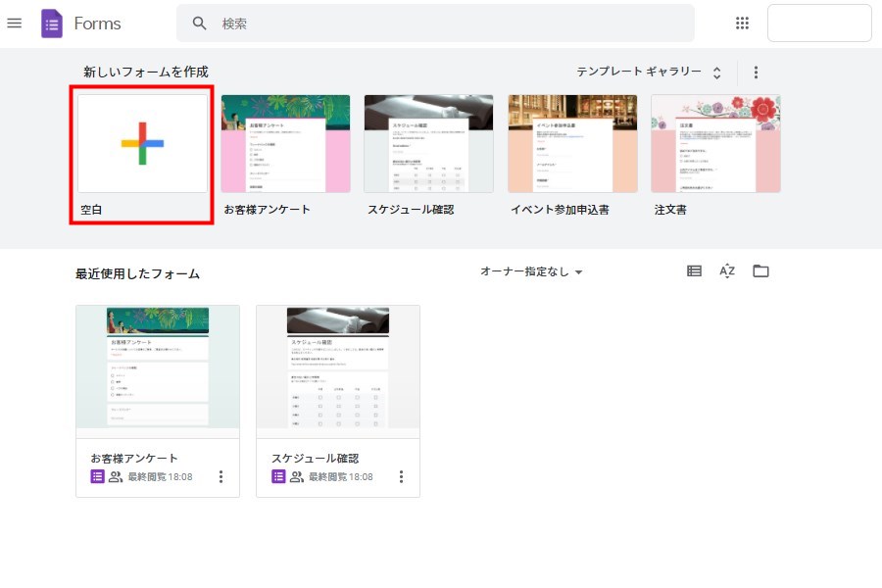Image resolution: width=882 pixels, height=588 pixels.
Task: Create a new blank 空白 form
Action: (x=143, y=144)
